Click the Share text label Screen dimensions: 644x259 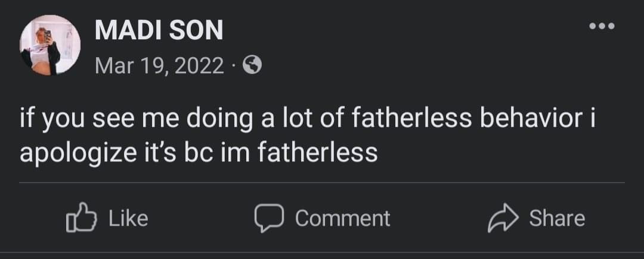coord(557,218)
